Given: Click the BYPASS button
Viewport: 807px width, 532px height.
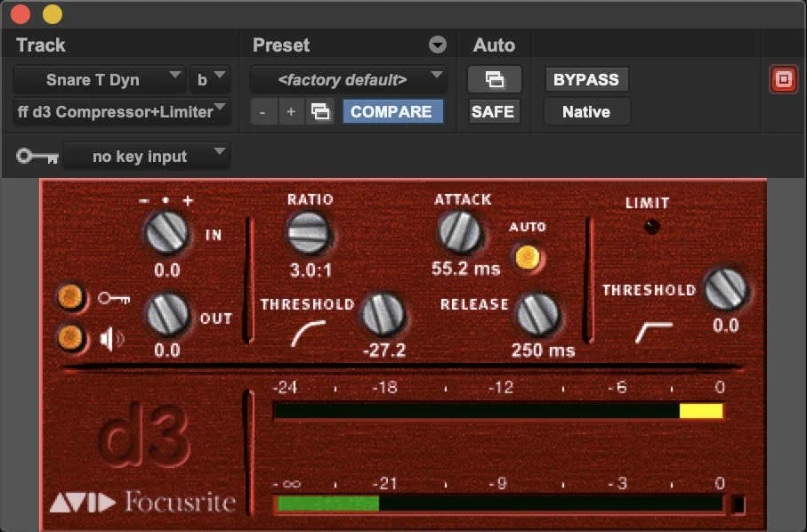Looking at the screenshot, I should pyautogui.click(x=586, y=80).
